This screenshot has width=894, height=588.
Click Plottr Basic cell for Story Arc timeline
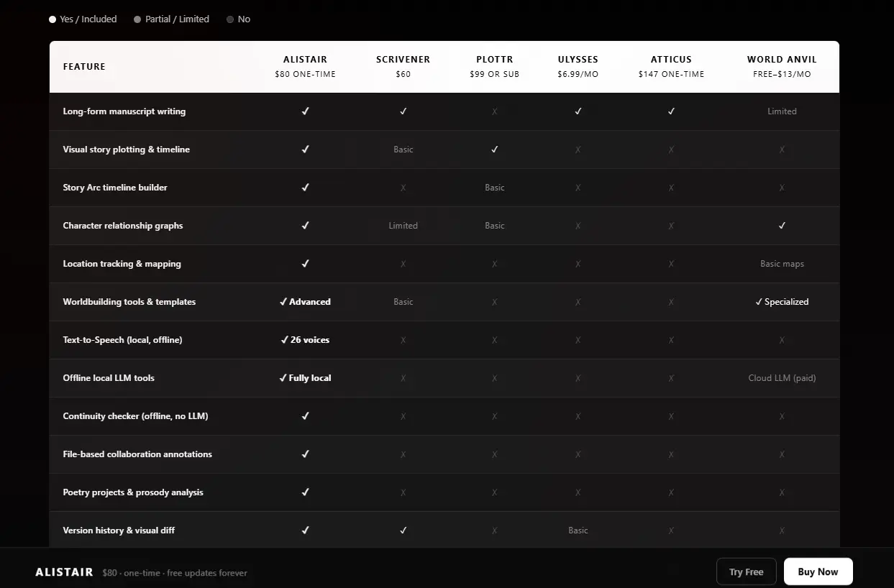click(494, 188)
